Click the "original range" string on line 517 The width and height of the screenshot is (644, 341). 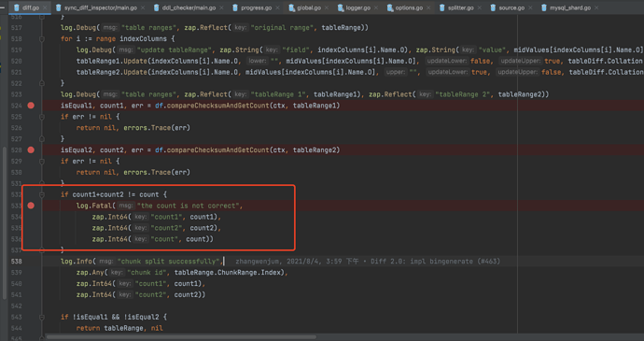pyautogui.click(x=283, y=28)
